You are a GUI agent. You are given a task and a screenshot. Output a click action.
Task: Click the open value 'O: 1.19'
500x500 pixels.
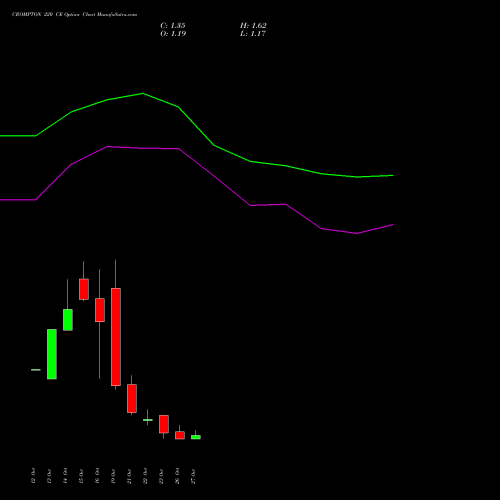pyautogui.click(x=173, y=34)
